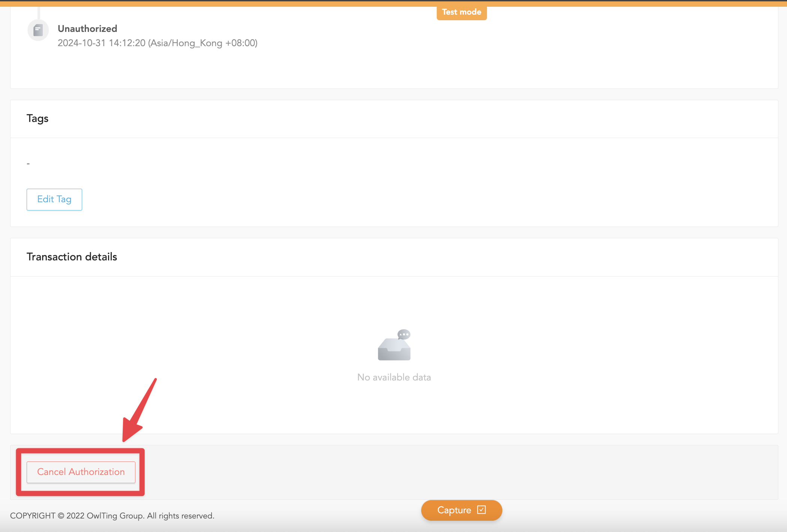Click the speech bubble above inbox icon
This screenshot has width=787, height=532.
point(404,334)
